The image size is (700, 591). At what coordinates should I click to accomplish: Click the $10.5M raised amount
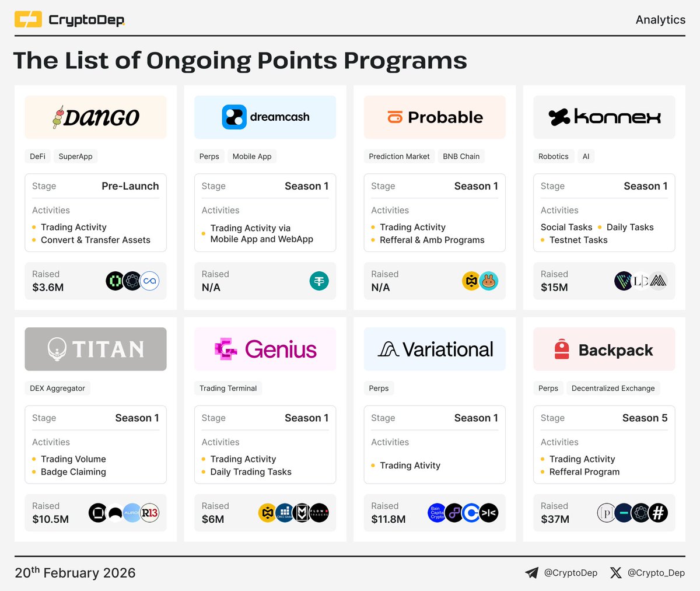point(50,519)
